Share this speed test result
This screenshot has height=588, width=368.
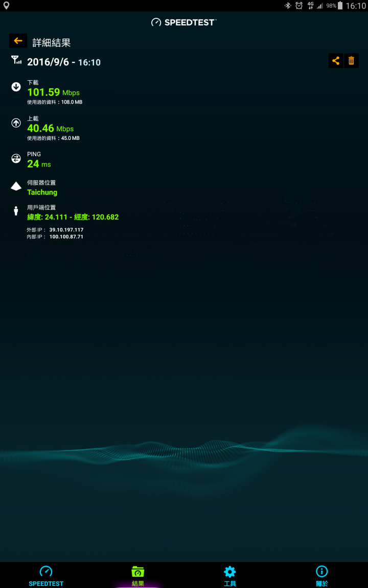pyautogui.click(x=336, y=60)
